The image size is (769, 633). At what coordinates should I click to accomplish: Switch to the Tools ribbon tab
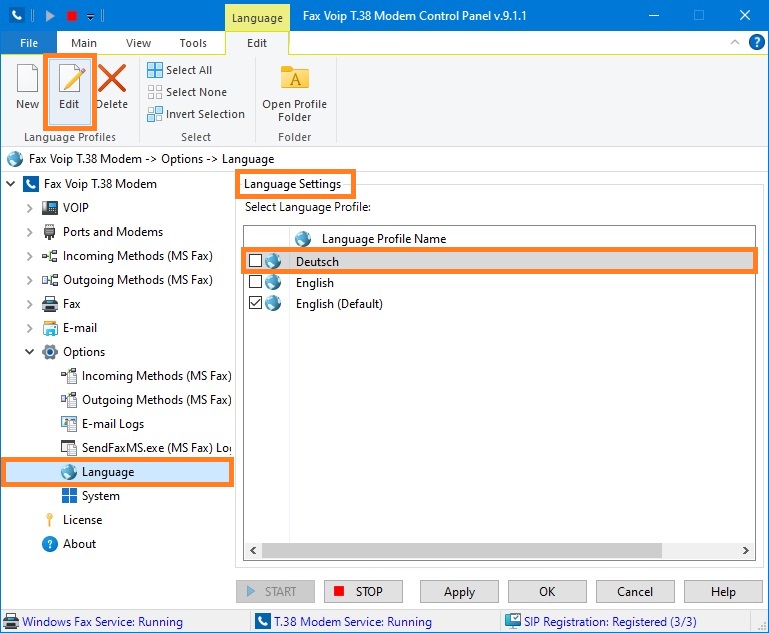(x=193, y=43)
